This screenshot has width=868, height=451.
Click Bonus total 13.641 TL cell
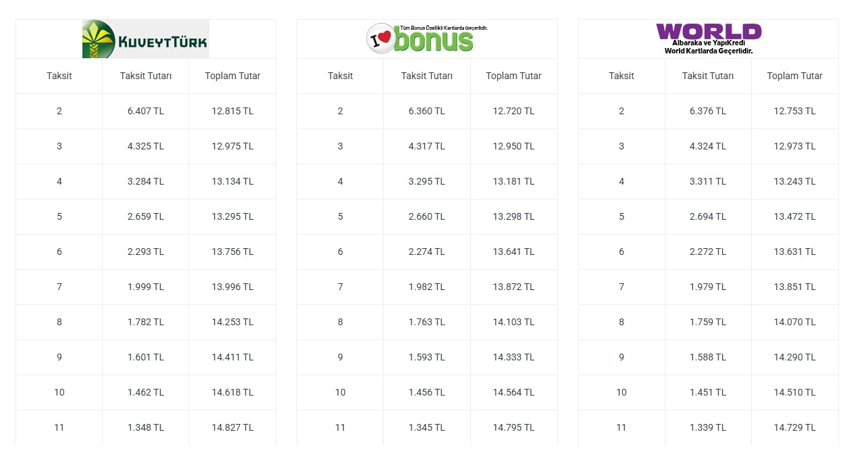(513, 252)
